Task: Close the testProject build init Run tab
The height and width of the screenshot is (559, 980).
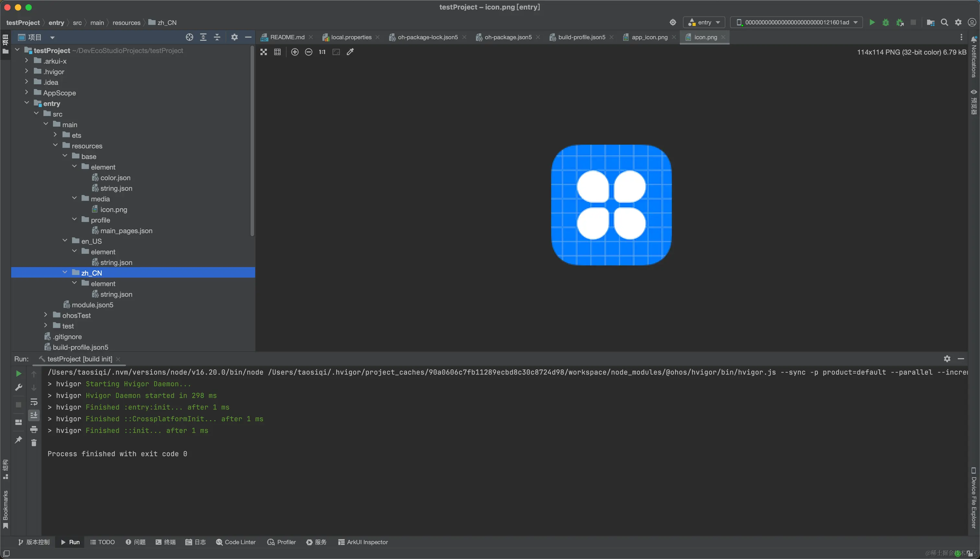Action: (x=118, y=359)
